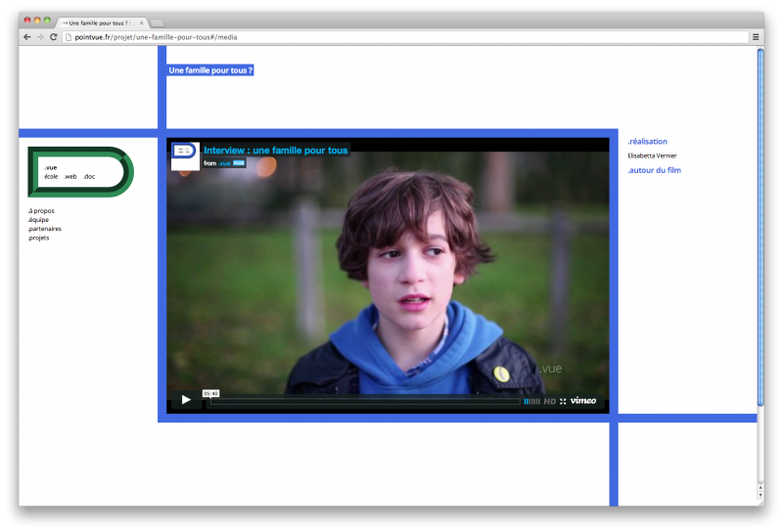Viewport: 783px width, 532px height.
Task: Click the video progress bar
Action: tap(365, 401)
